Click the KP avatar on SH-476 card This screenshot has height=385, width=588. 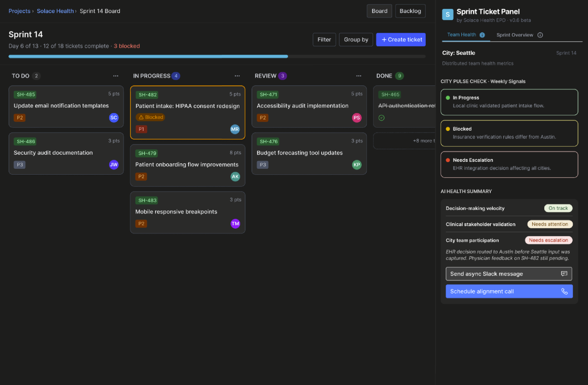[357, 165]
